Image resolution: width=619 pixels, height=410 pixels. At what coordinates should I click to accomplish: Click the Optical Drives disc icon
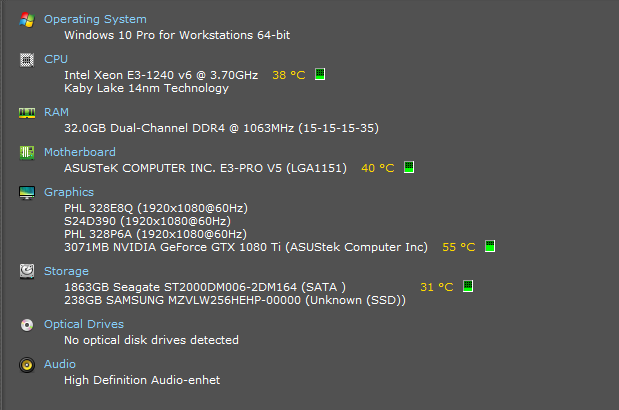tap(27, 325)
